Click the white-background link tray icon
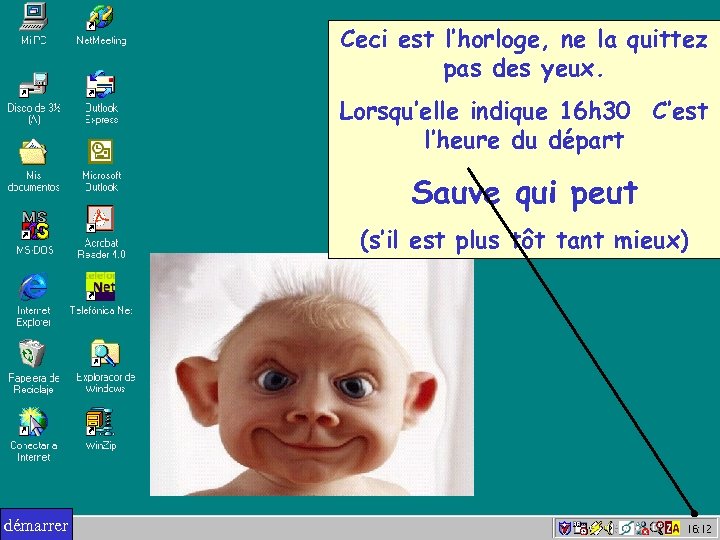 click(x=626, y=528)
